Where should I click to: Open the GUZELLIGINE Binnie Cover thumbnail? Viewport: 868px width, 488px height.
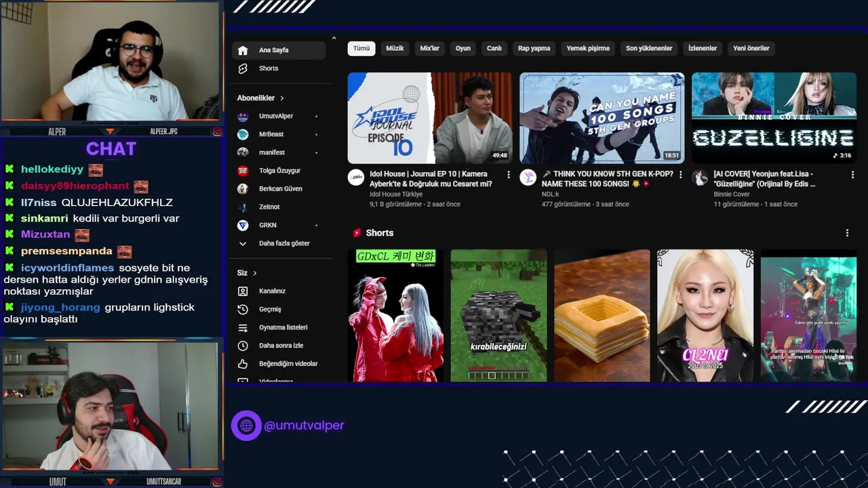coord(774,118)
